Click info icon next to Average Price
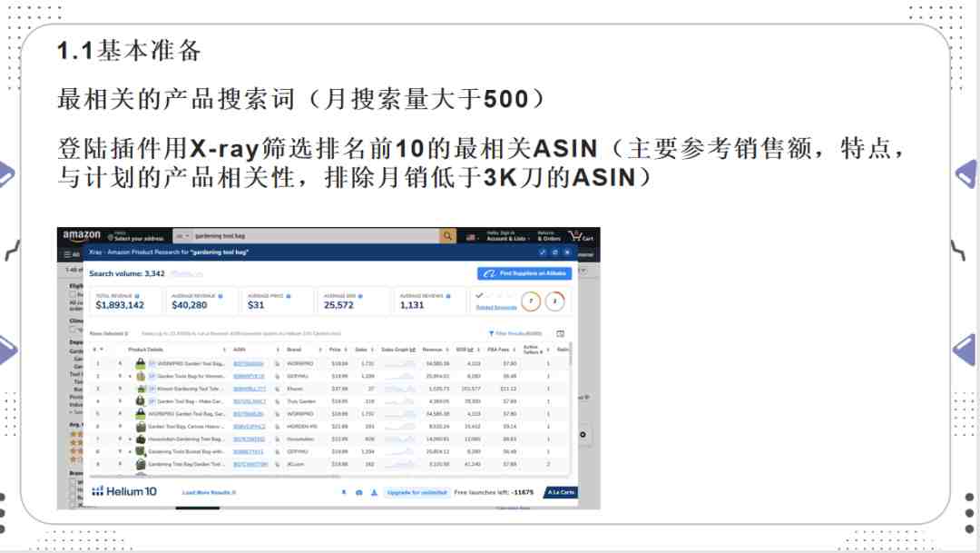Image resolution: width=980 pixels, height=553 pixels. [x=289, y=296]
